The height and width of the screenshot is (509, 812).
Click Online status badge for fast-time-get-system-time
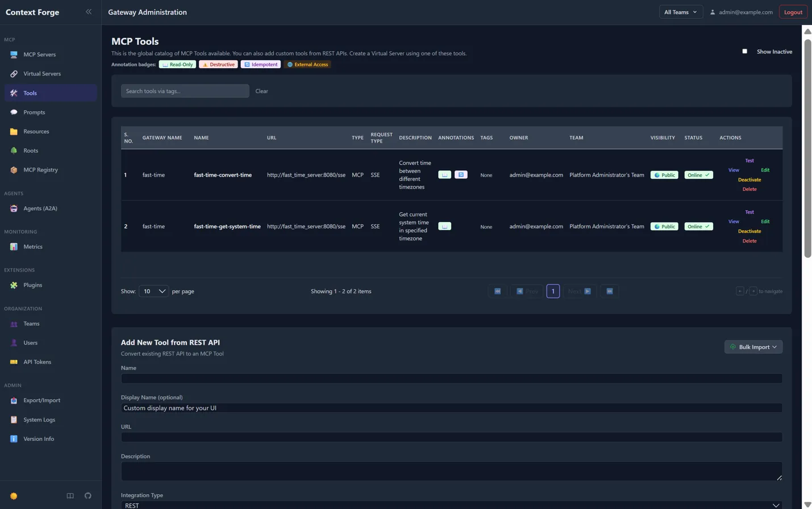click(x=698, y=226)
